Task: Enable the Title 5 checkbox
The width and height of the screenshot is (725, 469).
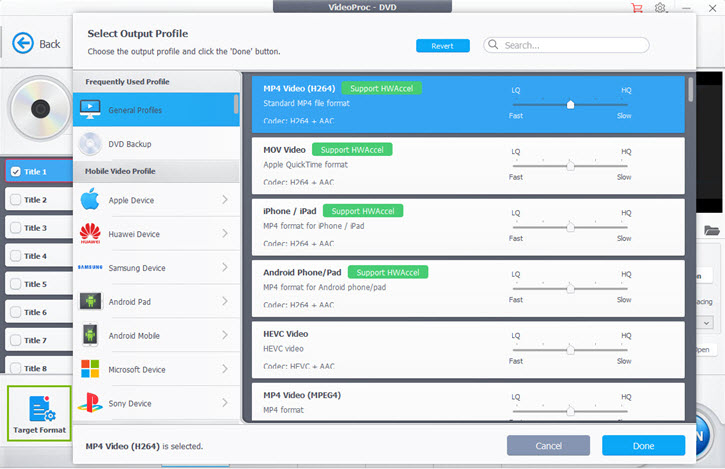Action: (x=15, y=284)
